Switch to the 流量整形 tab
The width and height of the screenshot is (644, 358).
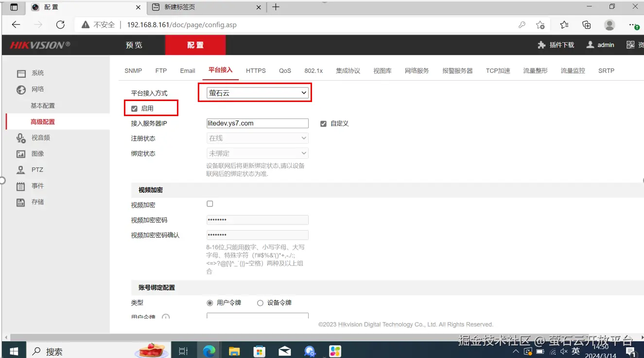click(x=536, y=71)
